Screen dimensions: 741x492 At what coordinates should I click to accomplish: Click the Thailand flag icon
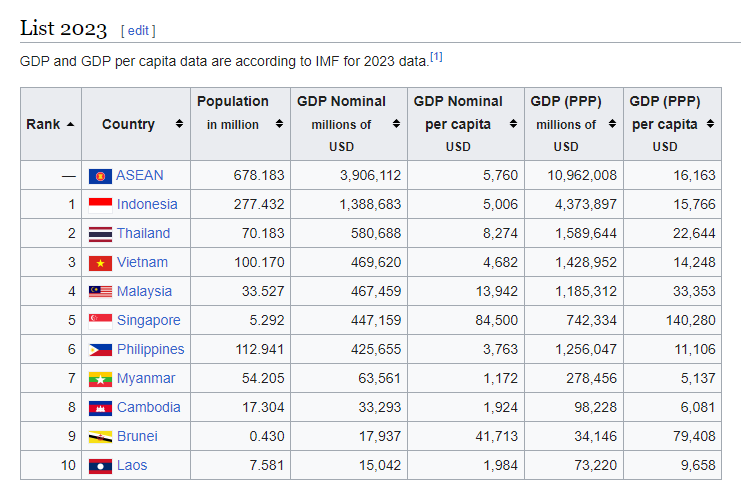click(99, 233)
